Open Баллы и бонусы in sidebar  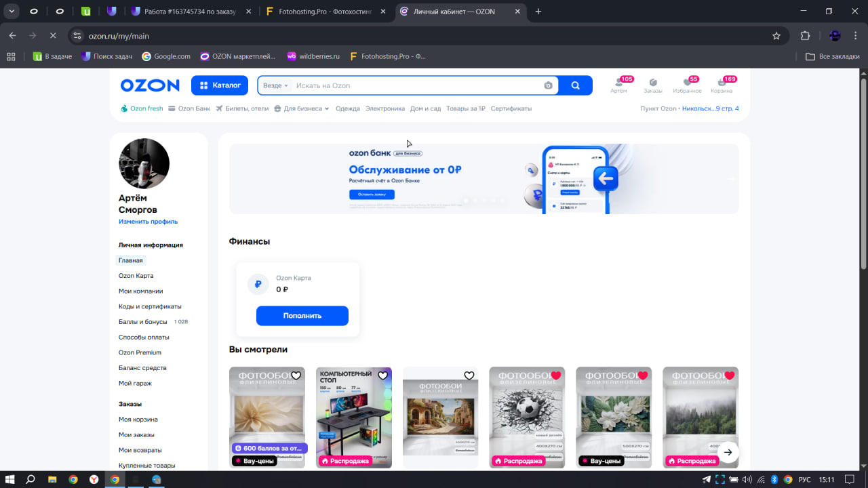pos(142,322)
